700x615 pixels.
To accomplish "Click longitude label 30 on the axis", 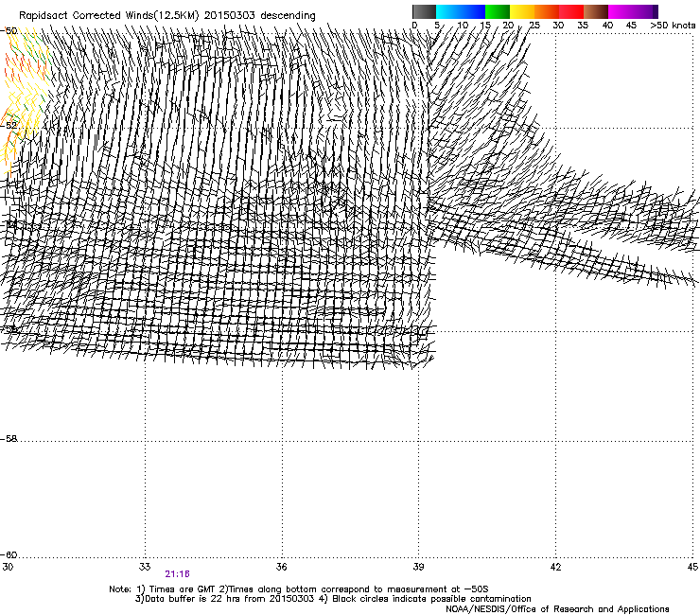I will pos(8,567).
